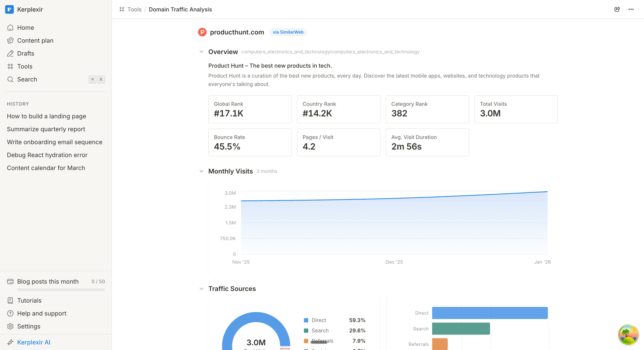Click the Drafts pencil icon
The width and height of the screenshot is (644, 350).
10,54
